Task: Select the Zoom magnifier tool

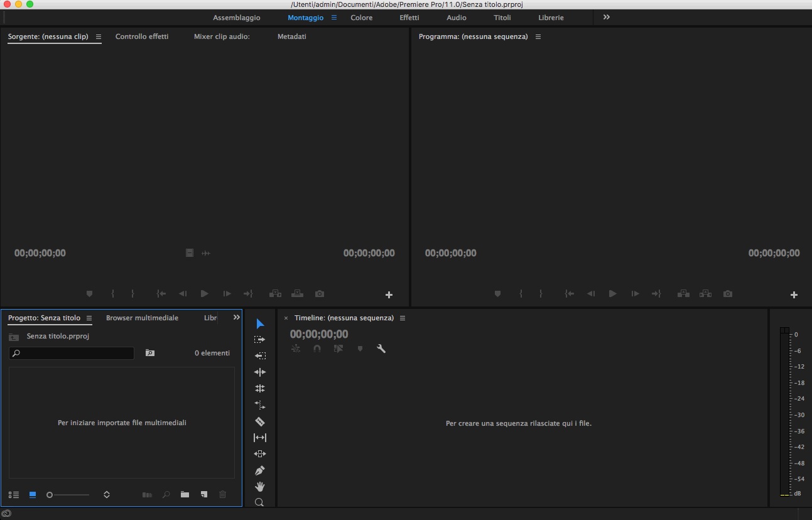Action: [x=259, y=502]
